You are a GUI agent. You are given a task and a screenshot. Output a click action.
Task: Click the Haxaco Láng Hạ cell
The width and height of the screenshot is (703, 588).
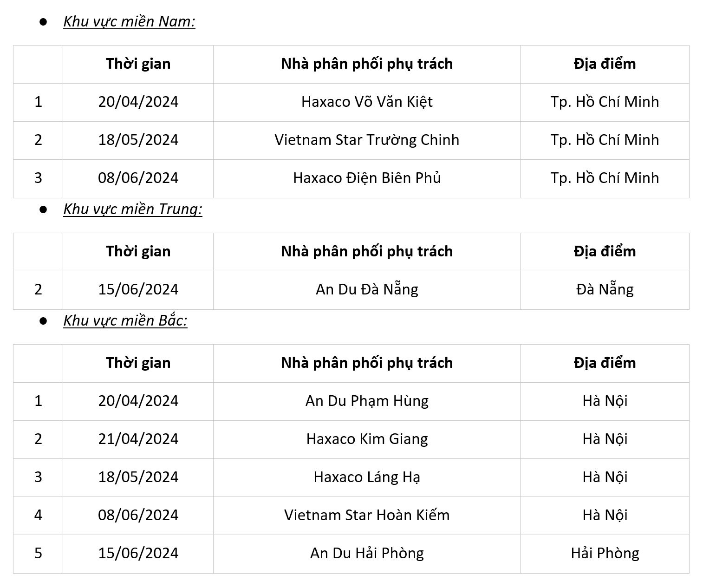click(367, 477)
